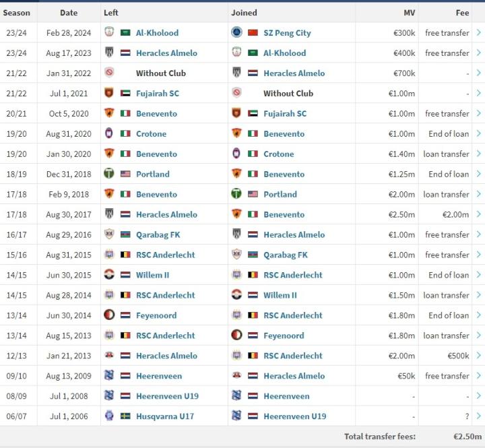485x448 pixels.
Task: Open the Portland link in the Joined column
Action: [280, 194]
